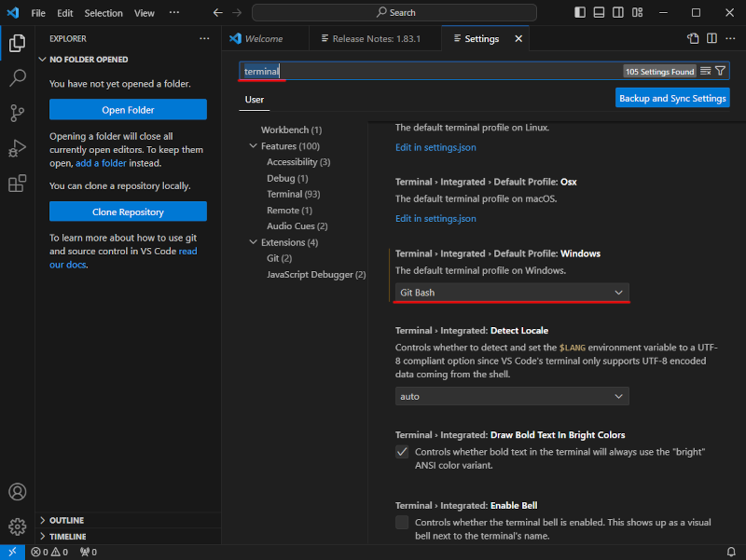
Task: Open Customize Layout icon
Action: (x=638, y=12)
